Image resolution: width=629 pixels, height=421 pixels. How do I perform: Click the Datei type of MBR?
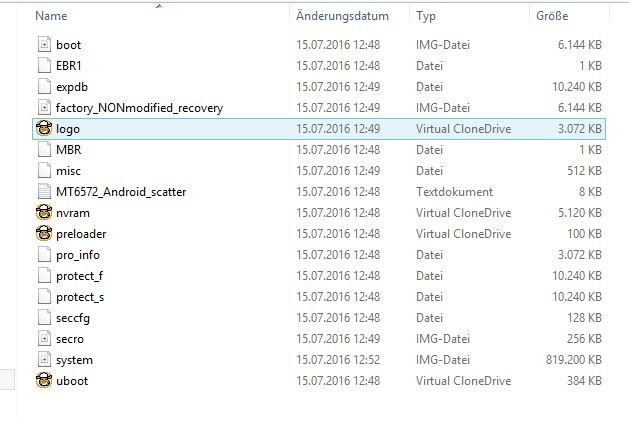[429, 150]
